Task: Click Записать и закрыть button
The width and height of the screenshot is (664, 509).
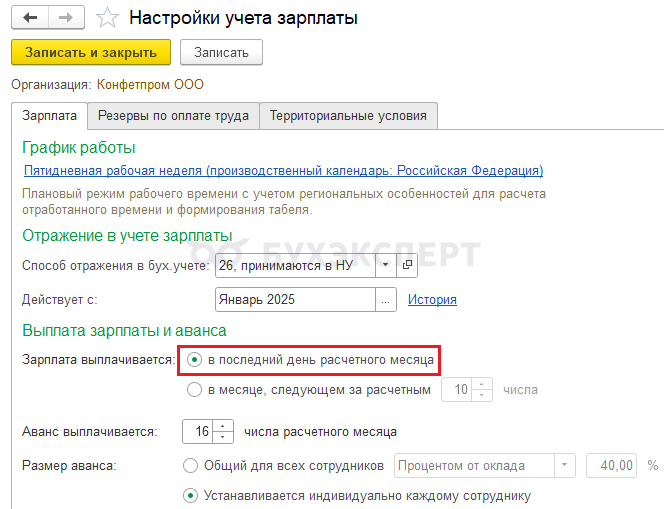Action: coord(91,52)
